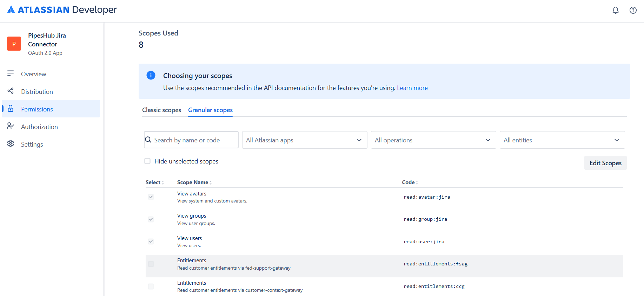Open Permissions in the sidebar
Viewport: 644px width, 296px height.
point(51,109)
